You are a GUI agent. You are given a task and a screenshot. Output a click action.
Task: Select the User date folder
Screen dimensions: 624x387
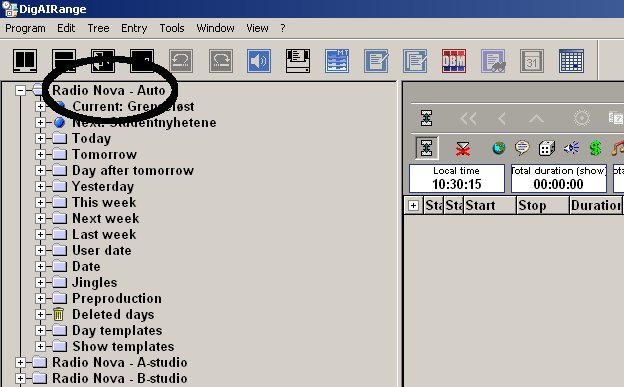pyautogui.click(x=101, y=250)
